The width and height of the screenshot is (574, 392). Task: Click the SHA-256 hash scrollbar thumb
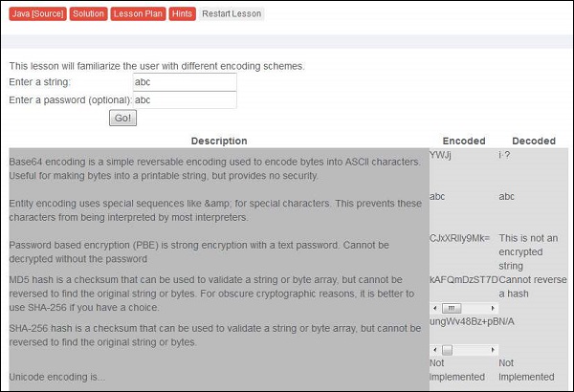click(x=446, y=350)
